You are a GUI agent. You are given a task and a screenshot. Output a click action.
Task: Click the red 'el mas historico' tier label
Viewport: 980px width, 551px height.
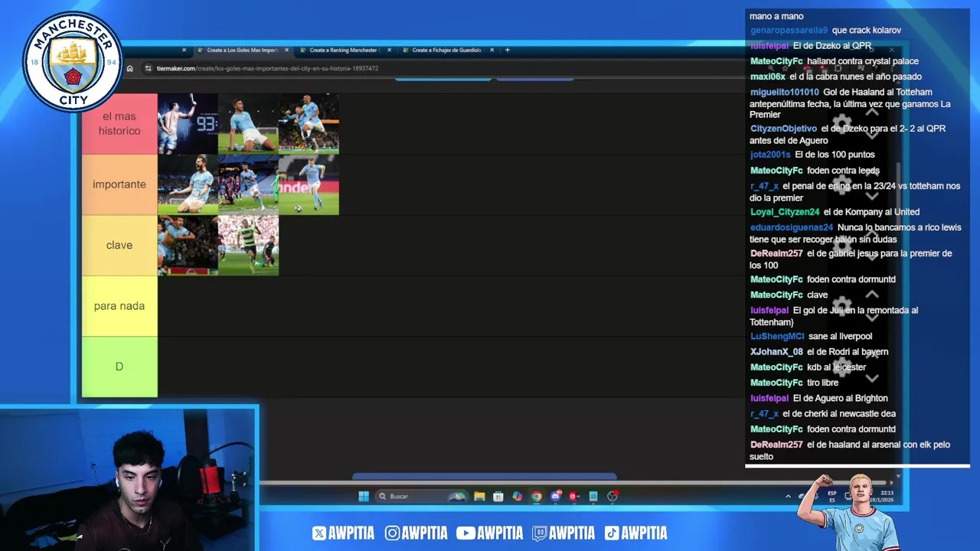pyautogui.click(x=119, y=124)
